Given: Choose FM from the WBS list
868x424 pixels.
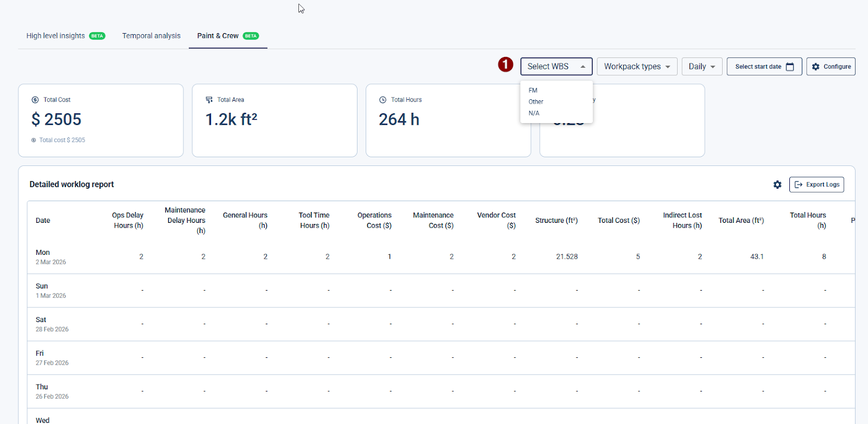Looking at the screenshot, I should tap(533, 91).
